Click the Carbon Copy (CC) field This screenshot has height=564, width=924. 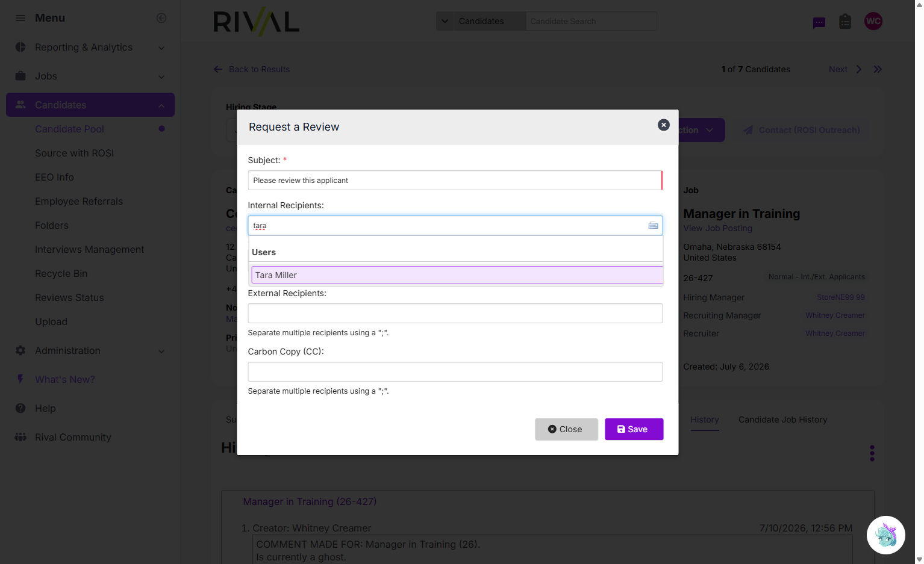tap(455, 372)
